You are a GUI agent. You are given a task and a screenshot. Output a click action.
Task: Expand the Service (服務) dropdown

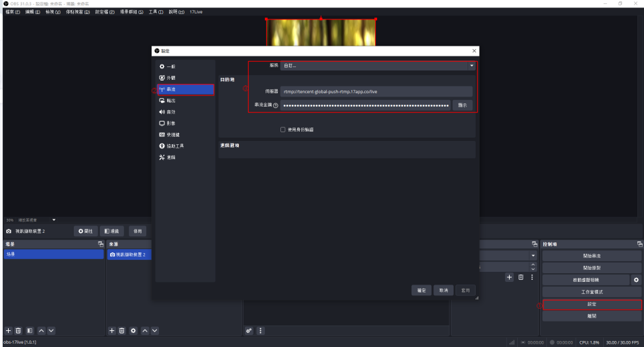tap(378, 66)
